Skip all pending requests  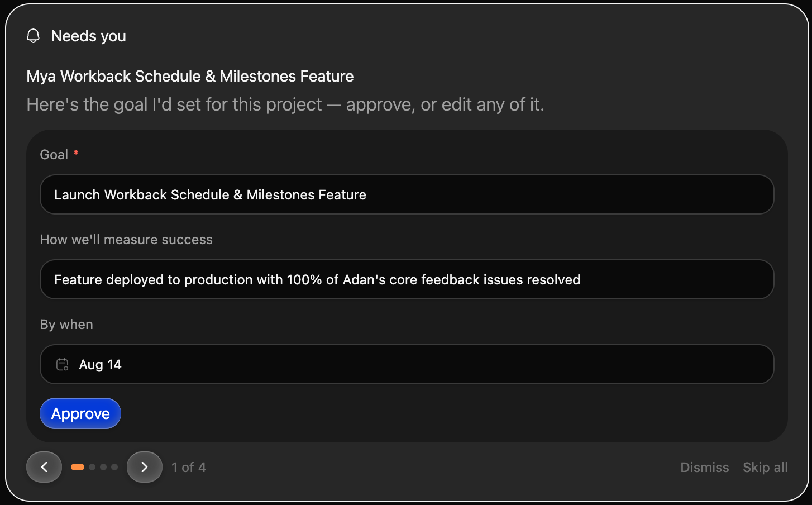(x=765, y=468)
